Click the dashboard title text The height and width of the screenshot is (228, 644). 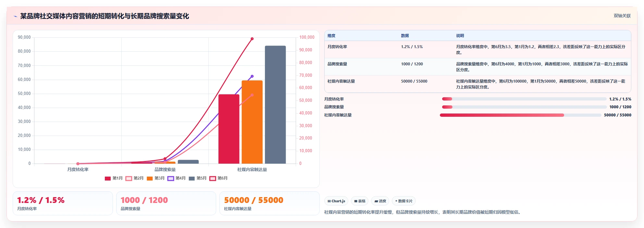[105, 16]
